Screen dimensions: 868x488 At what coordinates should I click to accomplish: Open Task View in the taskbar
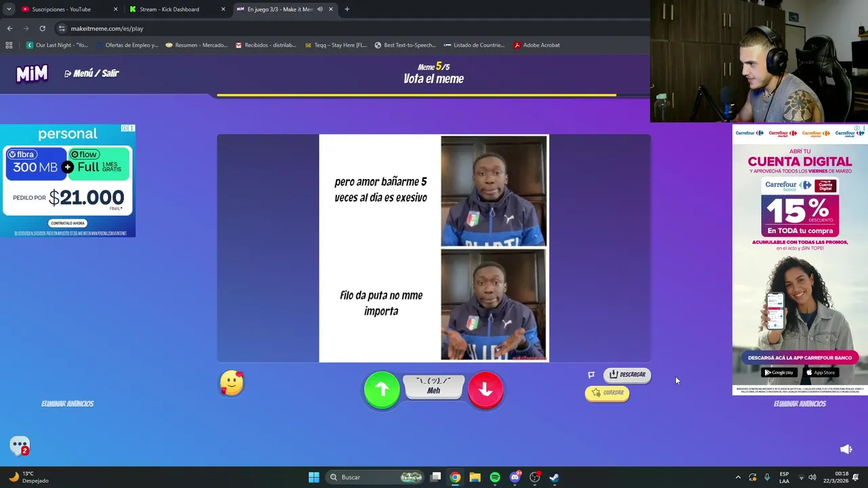436,477
